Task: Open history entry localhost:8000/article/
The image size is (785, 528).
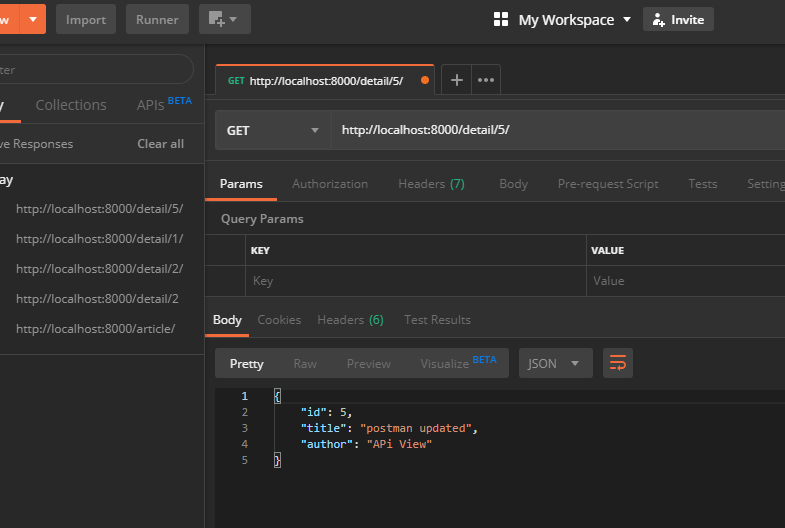Action: point(95,329)
